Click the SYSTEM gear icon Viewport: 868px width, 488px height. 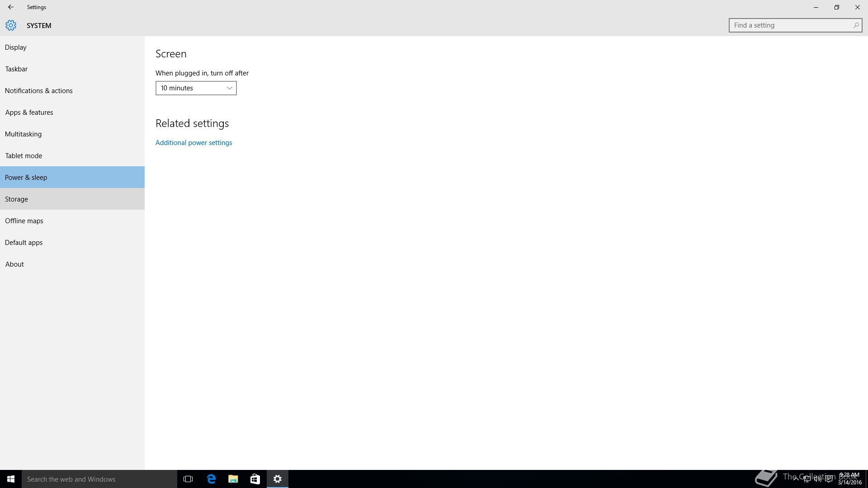[x=11, y=25]
